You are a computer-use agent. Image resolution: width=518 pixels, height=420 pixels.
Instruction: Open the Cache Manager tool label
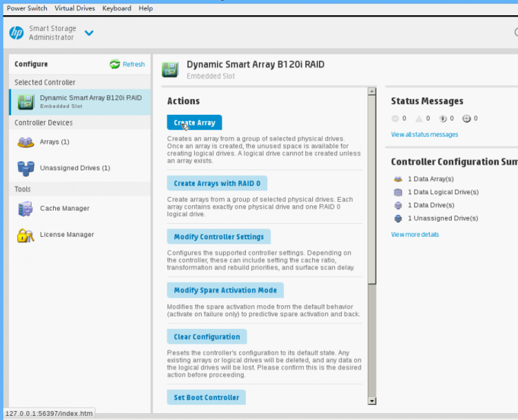pos(65,208)
